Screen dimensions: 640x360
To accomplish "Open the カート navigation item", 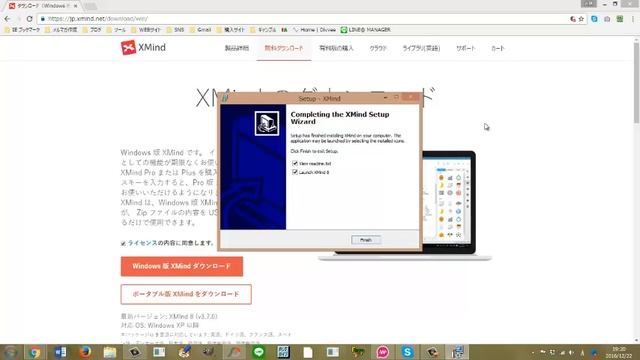I will pos(498,48).
